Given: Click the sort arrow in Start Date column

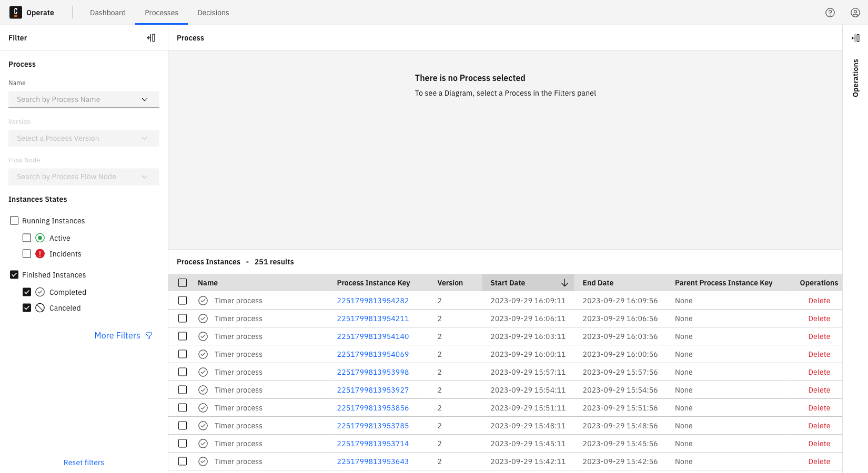Looking at the screenshot, I should pos(564,283).
